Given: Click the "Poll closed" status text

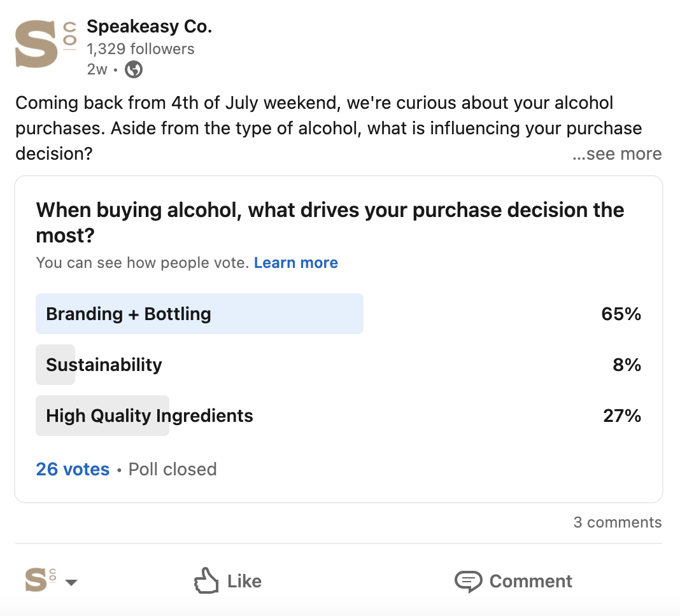Looking at the screenshot, I should tap(173, 470).
